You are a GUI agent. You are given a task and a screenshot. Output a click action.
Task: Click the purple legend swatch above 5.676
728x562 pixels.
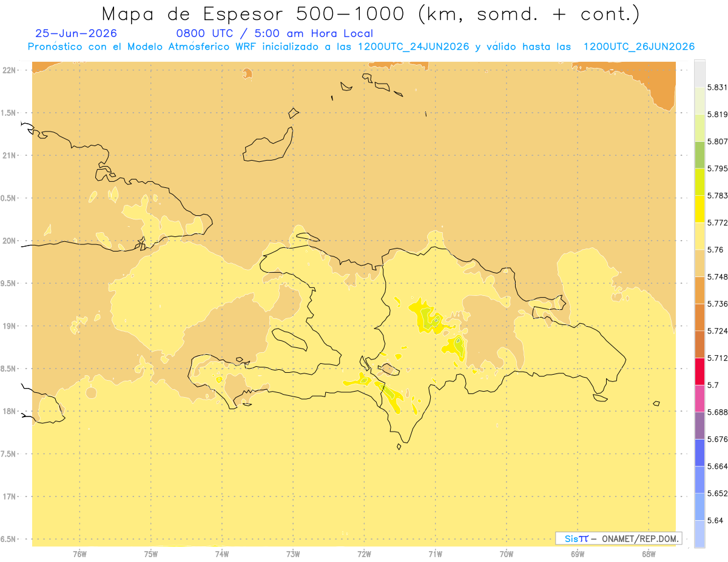pos(699,426)
